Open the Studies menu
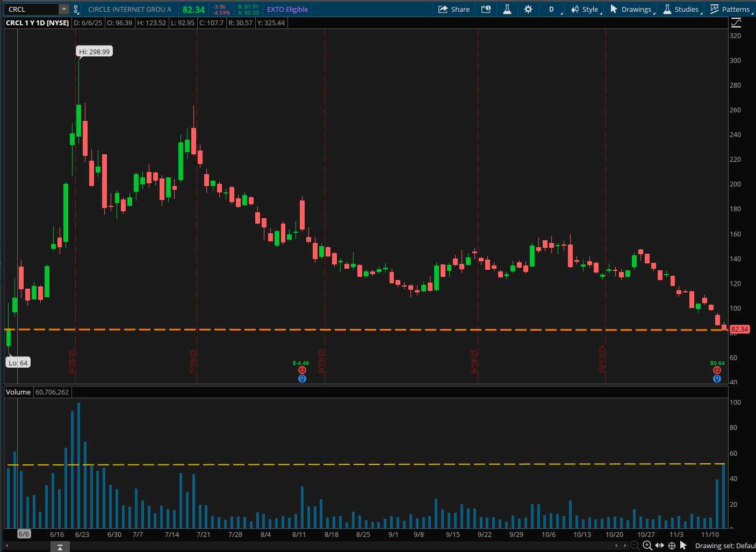Viewport: 756px width, 552px height. click(682, 9)
